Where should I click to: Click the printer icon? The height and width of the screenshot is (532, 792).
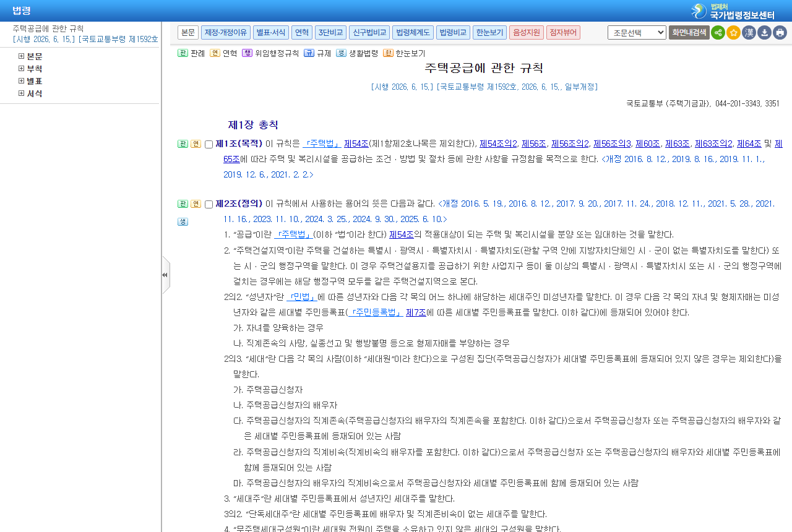[780, 33]
